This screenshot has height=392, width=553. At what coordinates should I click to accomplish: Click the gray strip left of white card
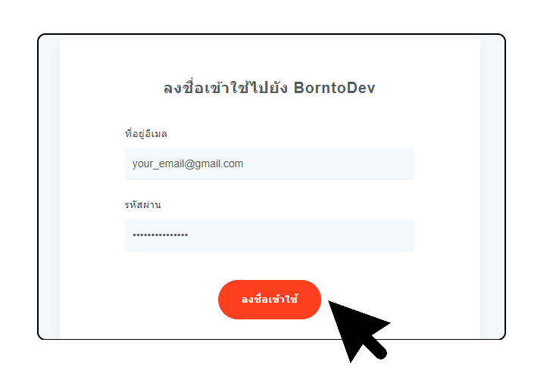pos(49,187)
